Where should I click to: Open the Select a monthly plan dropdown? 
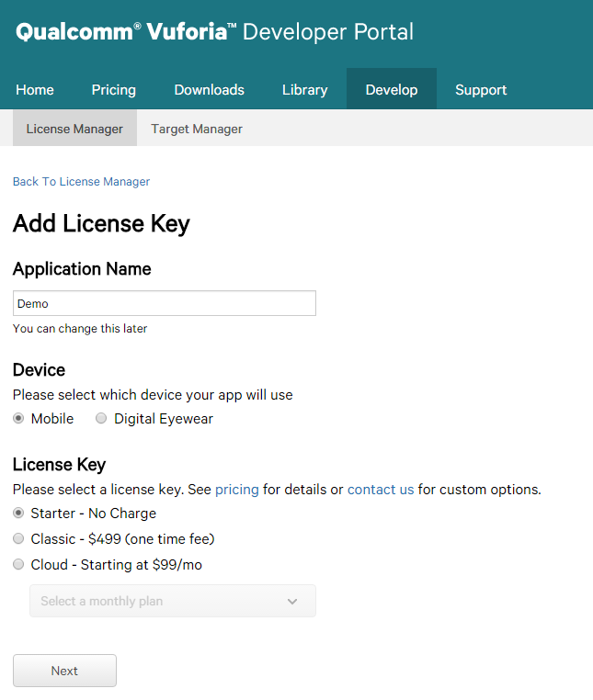coord(173,601)
